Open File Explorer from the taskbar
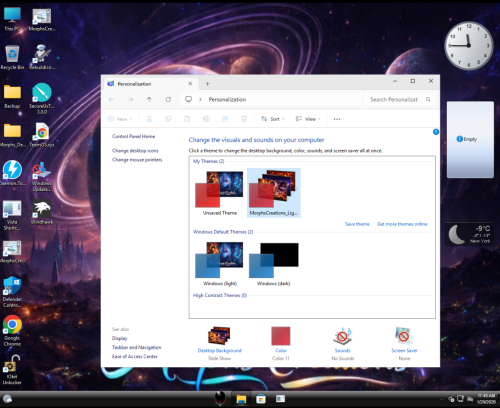This screenshot has height=408, width=500. [241, 399]
